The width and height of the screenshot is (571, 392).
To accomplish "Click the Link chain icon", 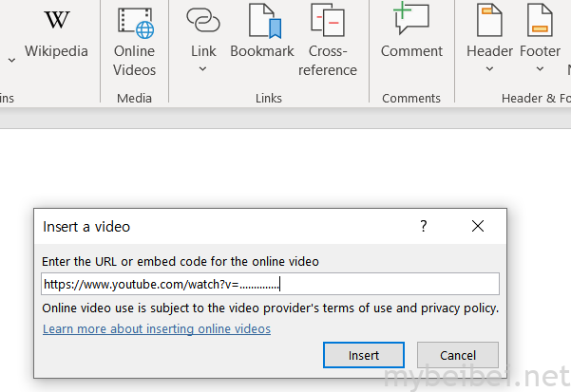I will coord(203,20).
